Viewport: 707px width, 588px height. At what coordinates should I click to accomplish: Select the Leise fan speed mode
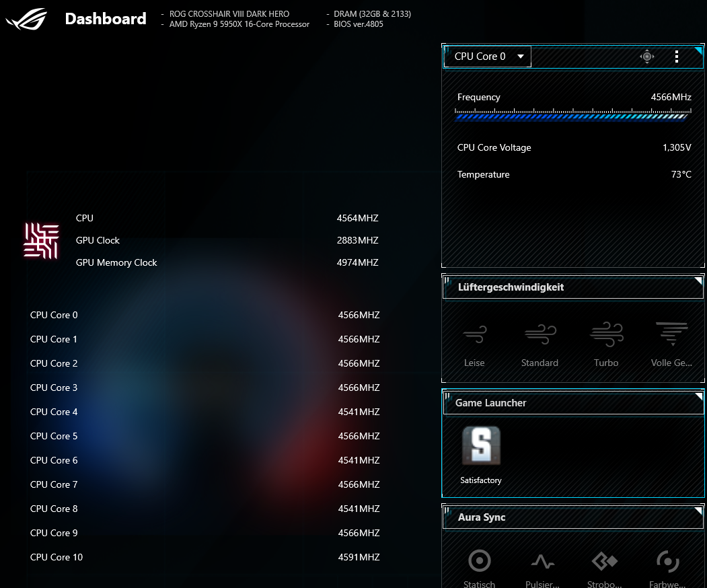tap(474, 345)
